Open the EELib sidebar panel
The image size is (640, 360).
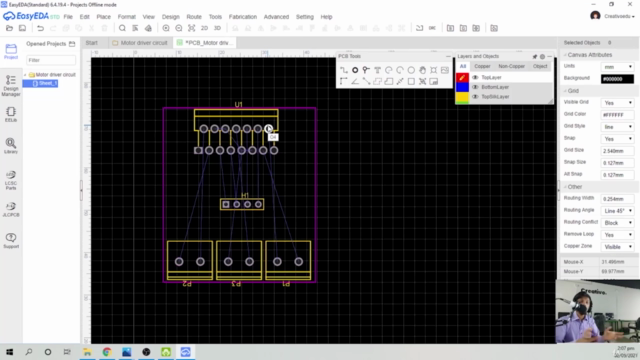coord(11,114)
